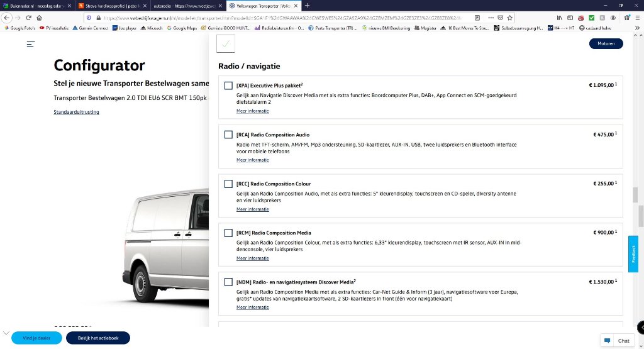Open the hamburger menu on the configurator page
644x349 pixels.
tap(30, 45)
